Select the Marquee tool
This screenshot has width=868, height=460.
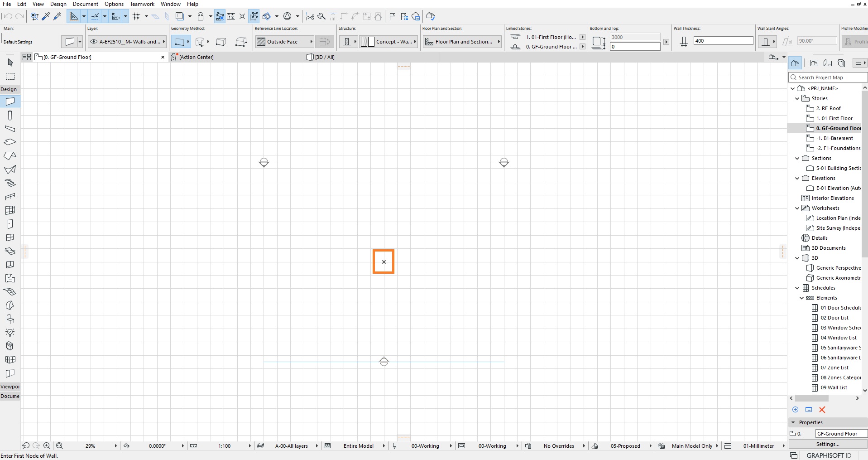(x=10, y=76)
